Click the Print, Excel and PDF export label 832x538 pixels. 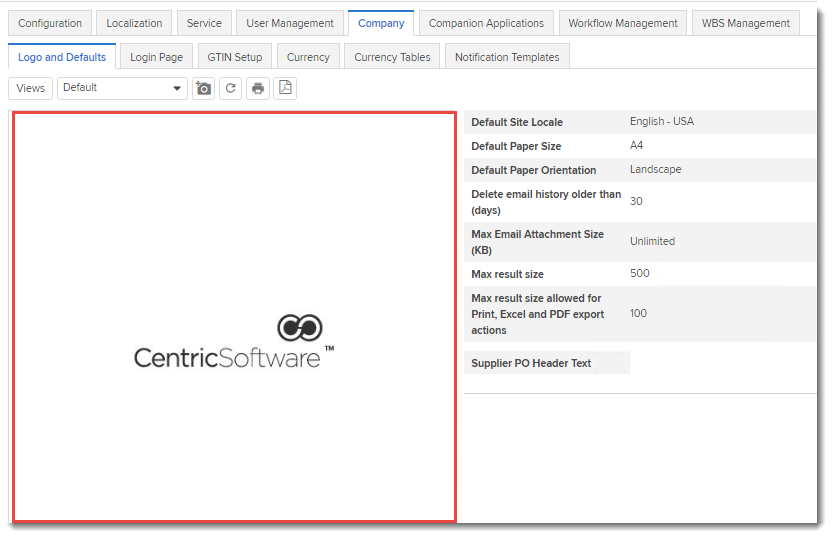pos(538,314)
